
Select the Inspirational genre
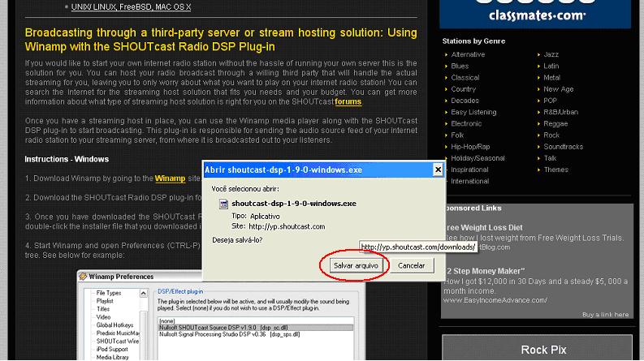(469, 169)
